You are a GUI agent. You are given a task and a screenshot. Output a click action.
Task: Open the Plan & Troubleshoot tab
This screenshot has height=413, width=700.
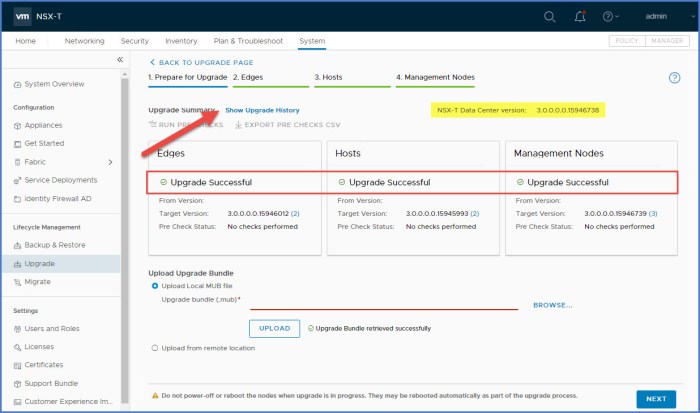(248, 41)
